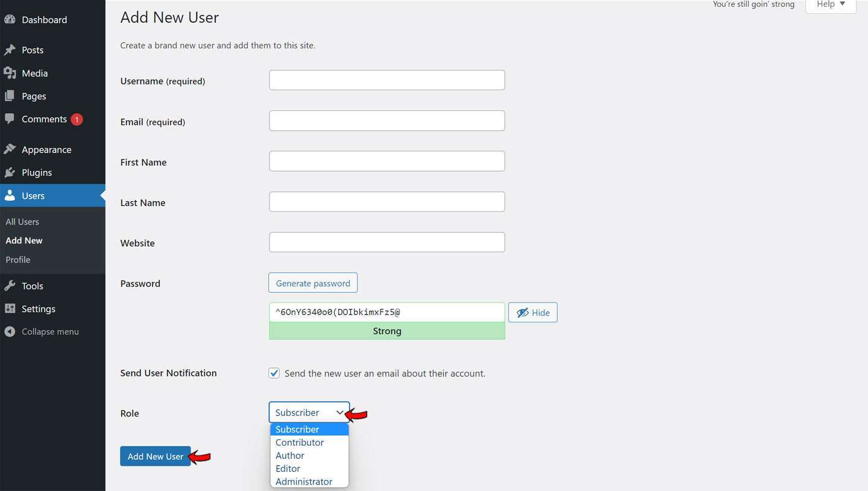Image resolution: width=868 pixels, height=491 pixels.
Task: Open the Role dropdown showing Subscriber
Action: tap(309, 413)
